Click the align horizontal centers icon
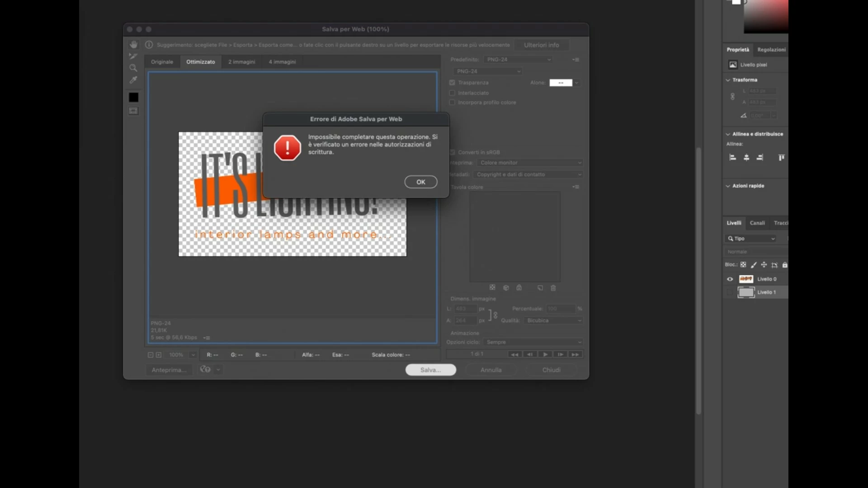 tap(746, 157)
